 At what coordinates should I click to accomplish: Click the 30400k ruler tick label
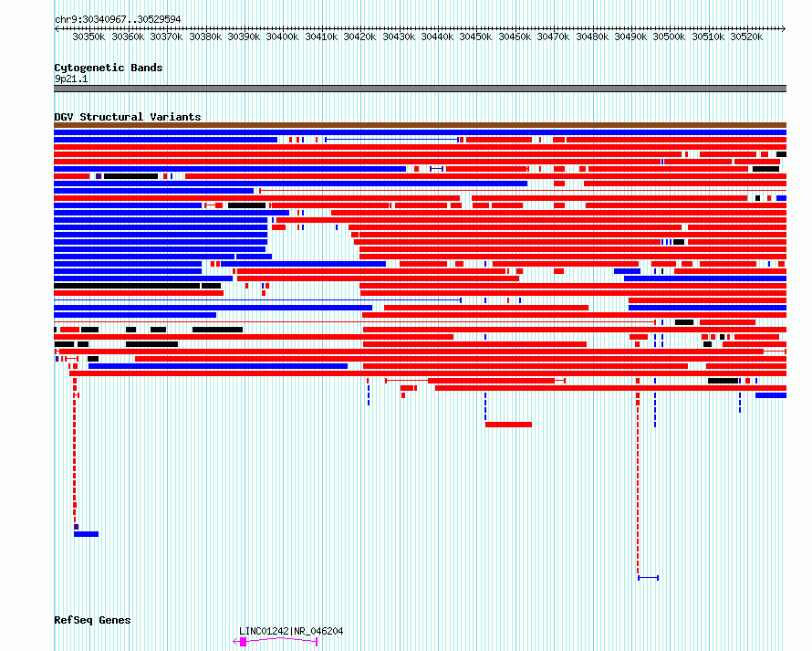(282, 37)
